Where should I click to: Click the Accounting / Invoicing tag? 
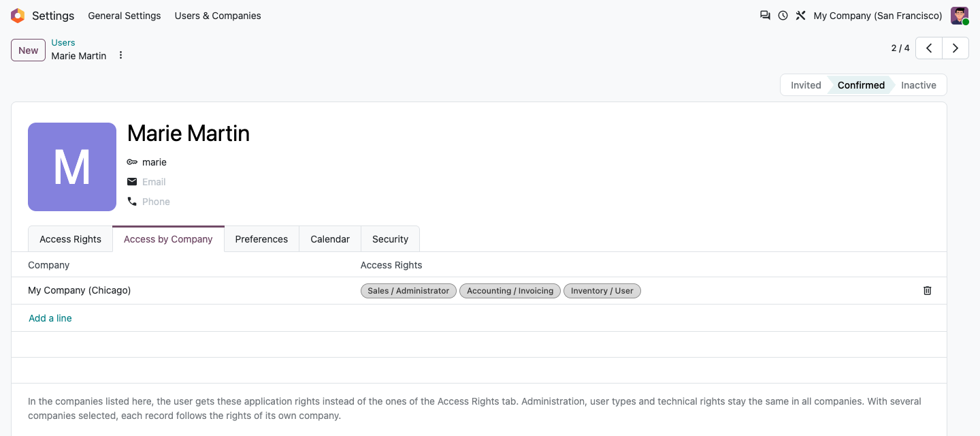(510, 291)
